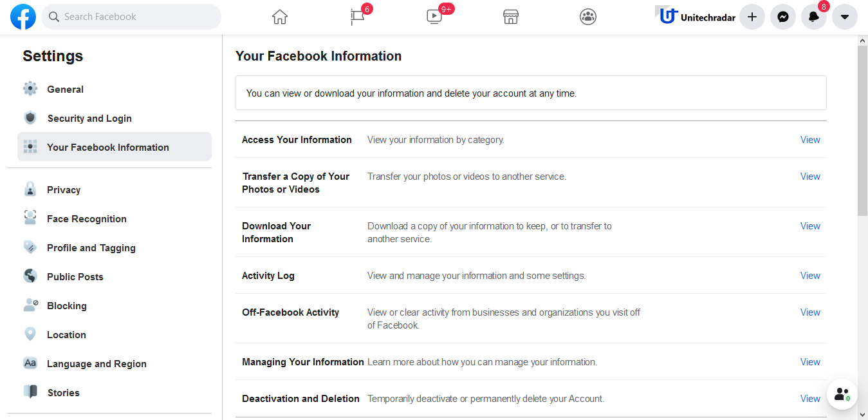View Download Your Information options

coord(810,225)
